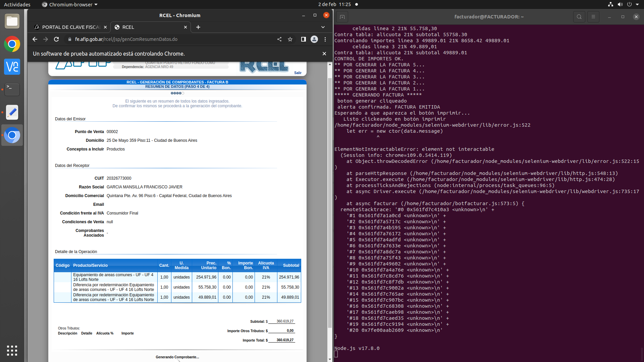Screen dimensions: 644x362
Task: Expand the system menu arrow
Action: point(637,4)
